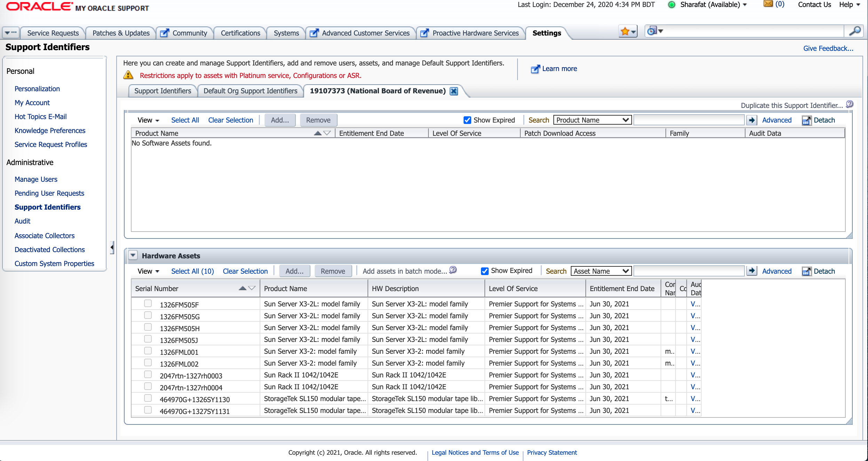The height and width of the screenshot is (461, 868).
Task: Open the Product Name search dropdown
Action: click(592, 120)
